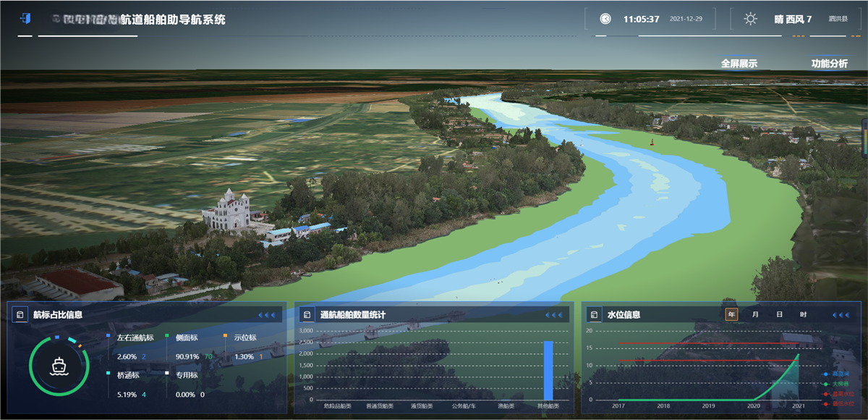Click the ship icon inside the donut chart
The height and width of the screenshot is (420, 868).
tap(59, 366)
